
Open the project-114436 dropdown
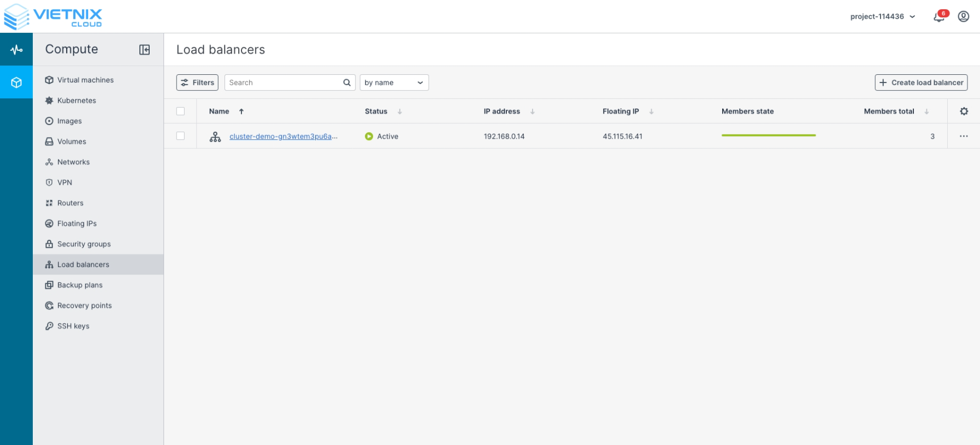pyautogui.click(x=883, y=16)
